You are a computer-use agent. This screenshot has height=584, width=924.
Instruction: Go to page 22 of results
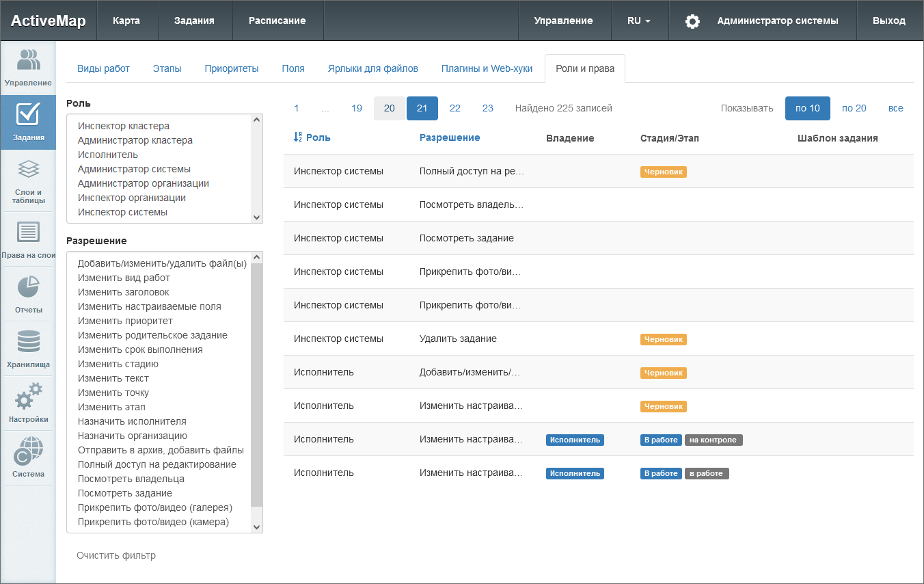[454, 108]
